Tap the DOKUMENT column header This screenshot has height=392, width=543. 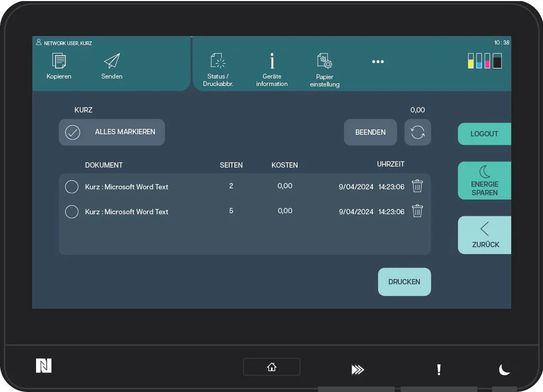(103, 165)
